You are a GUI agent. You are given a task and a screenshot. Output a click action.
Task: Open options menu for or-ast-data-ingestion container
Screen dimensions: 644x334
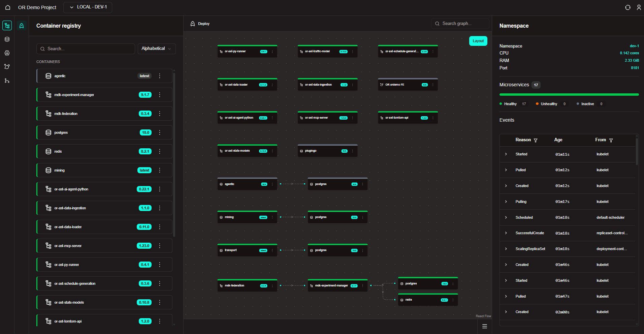[160, 208]
